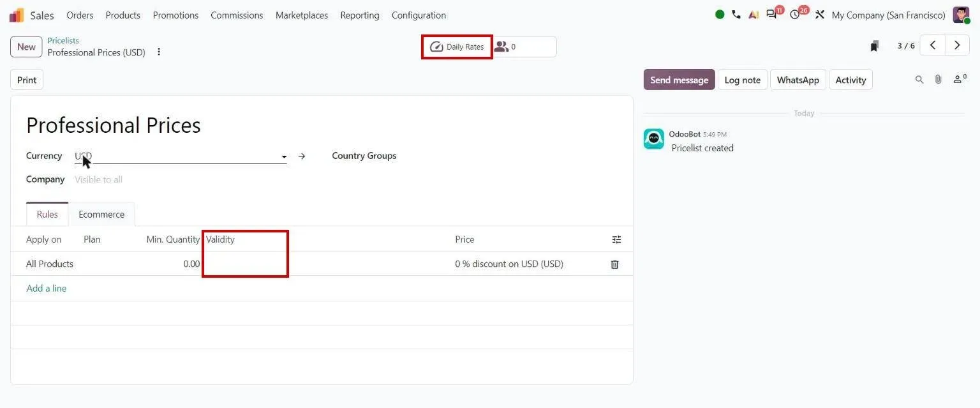This screenshot has width=980, height=408.
Task: Expand the Currency dropdown arrow
Action: (x=284, y=156)
